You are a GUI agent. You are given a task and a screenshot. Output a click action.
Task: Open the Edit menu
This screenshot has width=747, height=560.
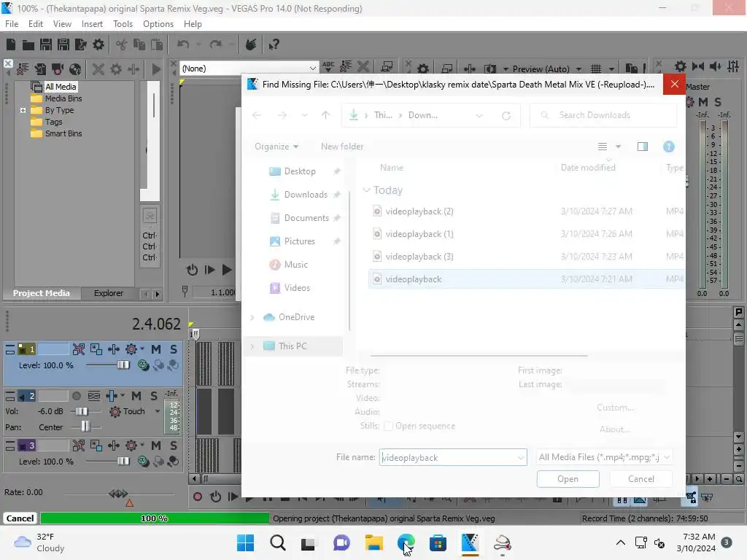(x=35, y=24)
